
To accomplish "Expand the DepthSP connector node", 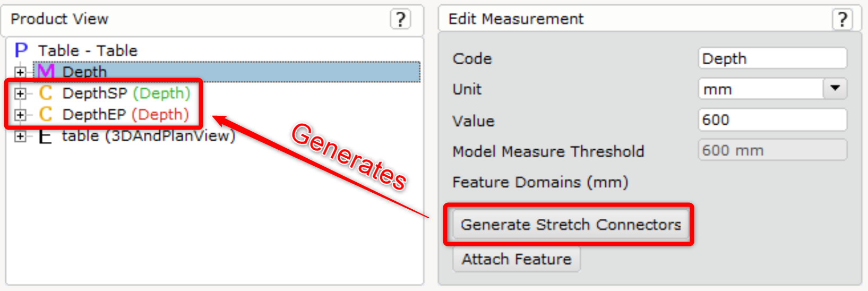I will (20, 93).
